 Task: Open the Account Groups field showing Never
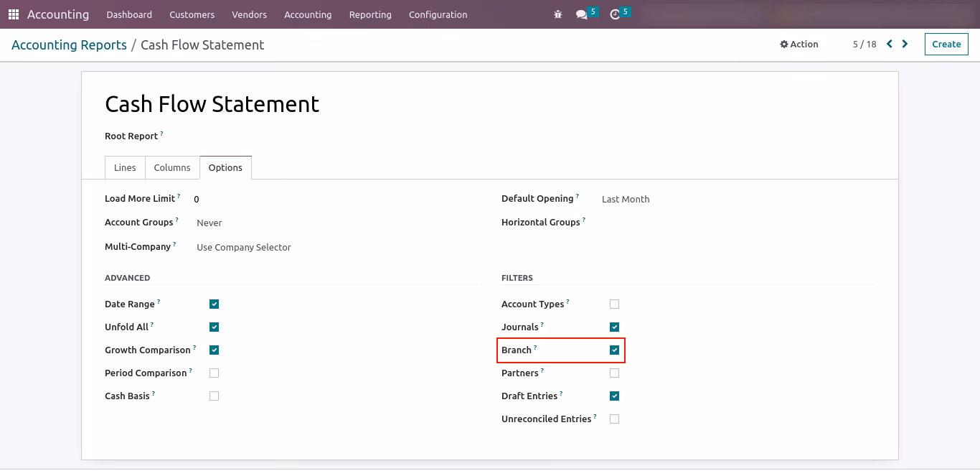[x=209, y=223]
